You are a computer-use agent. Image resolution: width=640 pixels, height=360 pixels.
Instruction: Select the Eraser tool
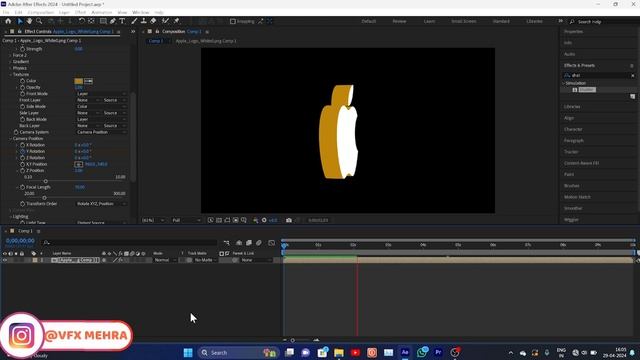(x=153, y=21)
